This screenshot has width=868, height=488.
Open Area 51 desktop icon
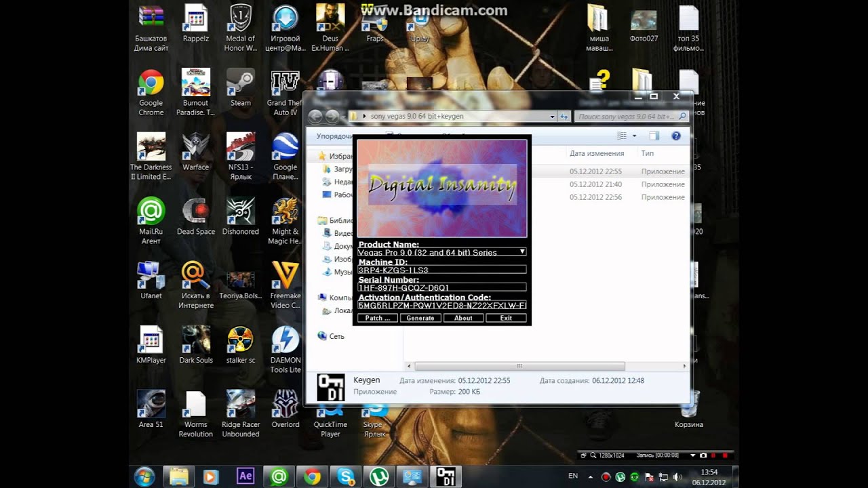click(x=151, y=409)
